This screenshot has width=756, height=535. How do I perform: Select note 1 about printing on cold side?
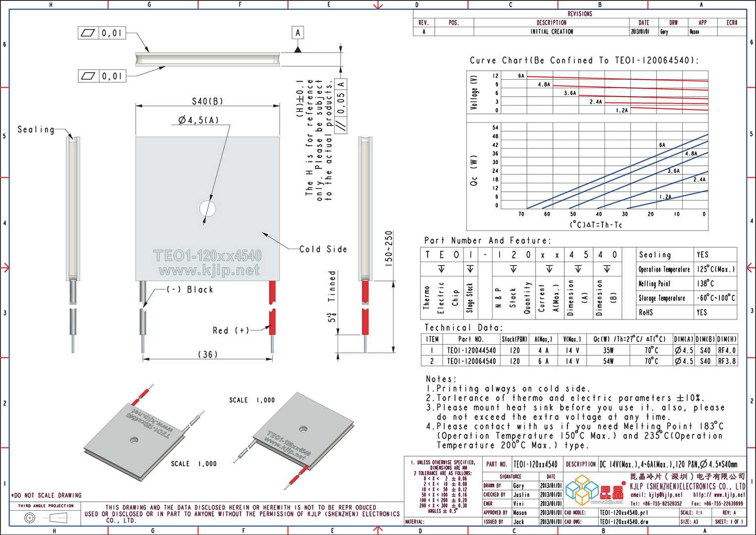[x=508, y=388]
